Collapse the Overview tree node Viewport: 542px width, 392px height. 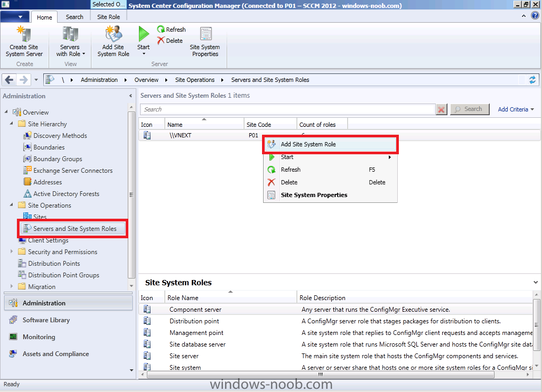click(x=6, y=112)
